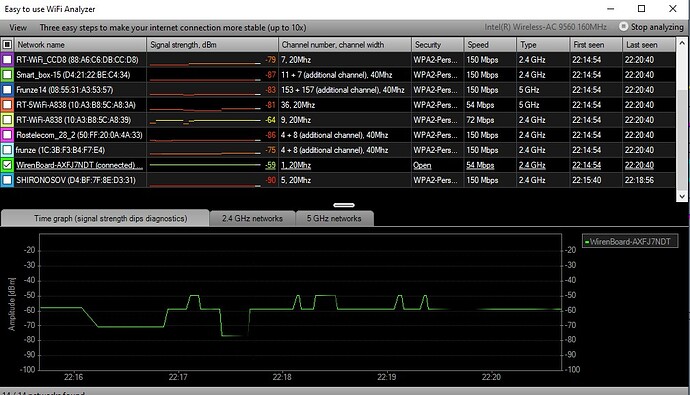The image size is (690, 395).
Task: Uncheck the WirenBoard-AXFJ7NDT network checkbox
Action: (7, 165)
